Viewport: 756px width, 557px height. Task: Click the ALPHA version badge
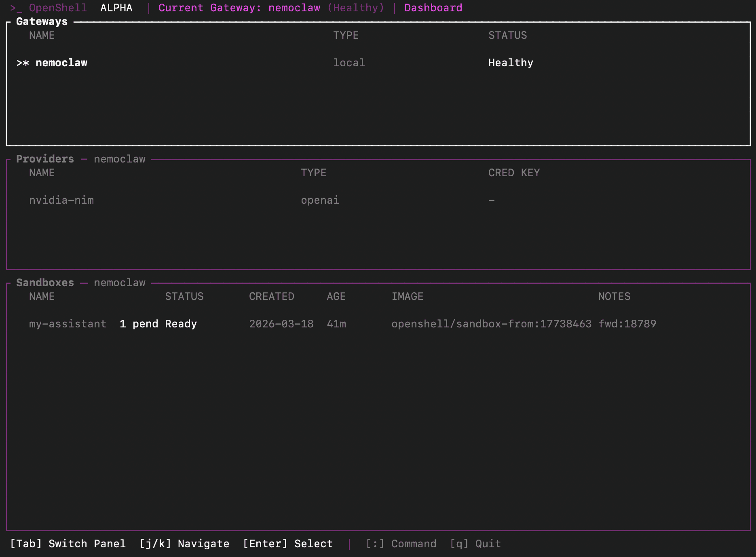(x=116, y=8)
